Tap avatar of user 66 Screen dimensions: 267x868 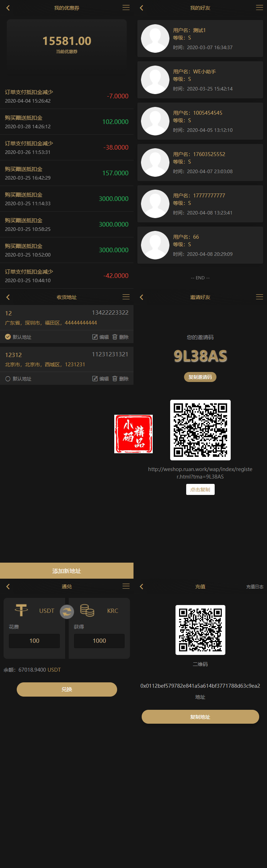click(155, 245)
